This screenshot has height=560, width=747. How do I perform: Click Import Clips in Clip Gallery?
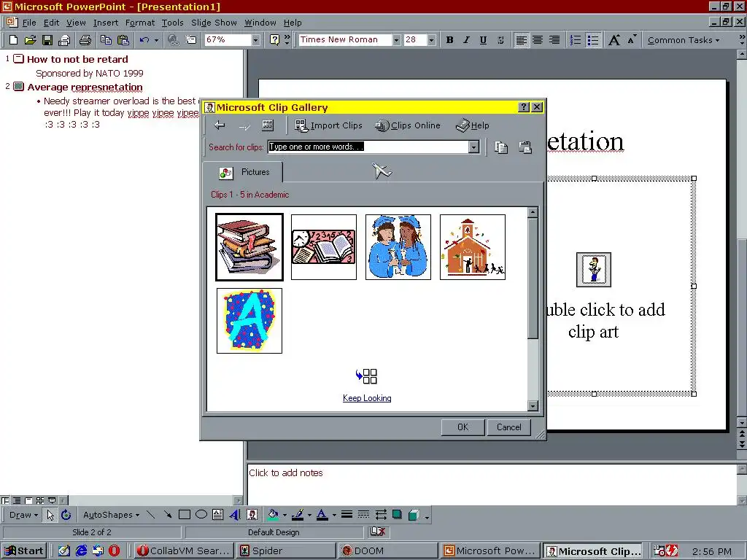tap(329, 125)
